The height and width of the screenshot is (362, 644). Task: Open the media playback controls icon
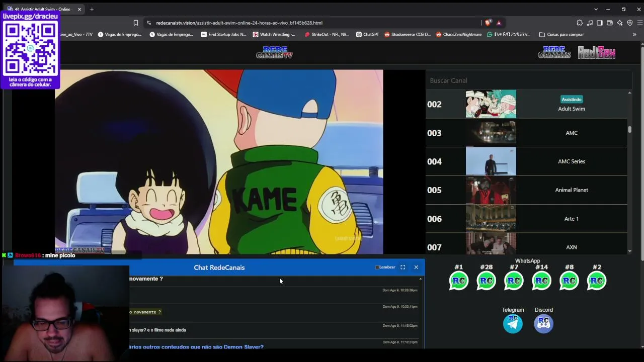(590, 23)
